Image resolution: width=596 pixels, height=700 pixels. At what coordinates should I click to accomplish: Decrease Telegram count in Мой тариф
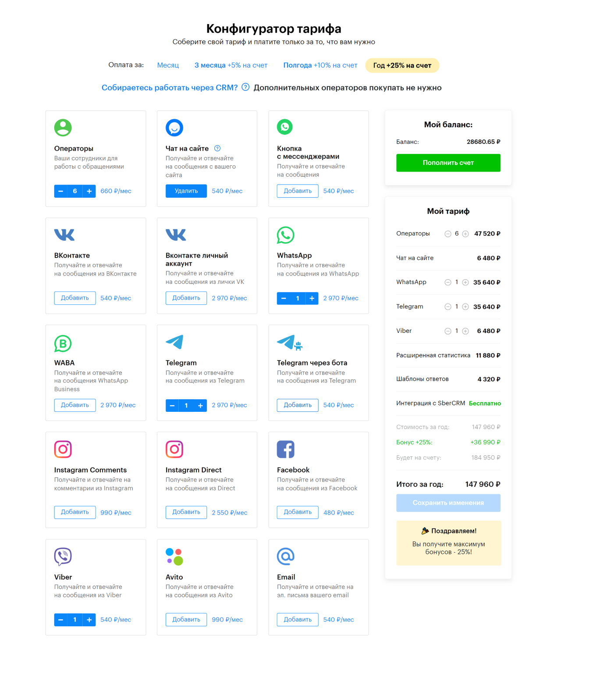(447, 307)
